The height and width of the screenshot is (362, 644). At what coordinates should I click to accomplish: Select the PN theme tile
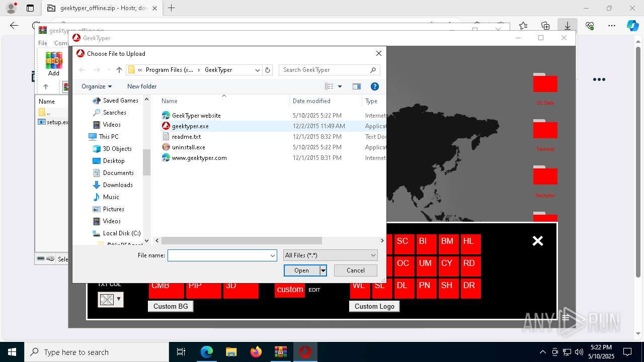pos(426,288)
